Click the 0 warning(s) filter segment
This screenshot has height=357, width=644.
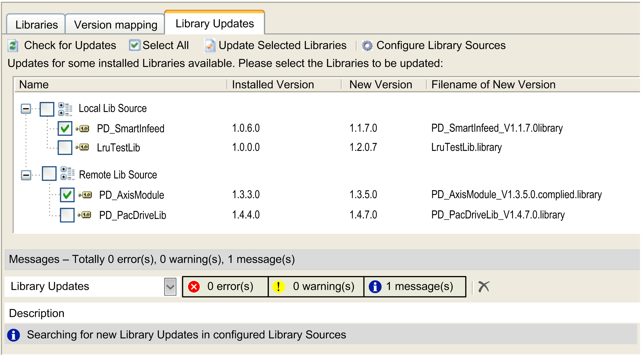(315, 286)
